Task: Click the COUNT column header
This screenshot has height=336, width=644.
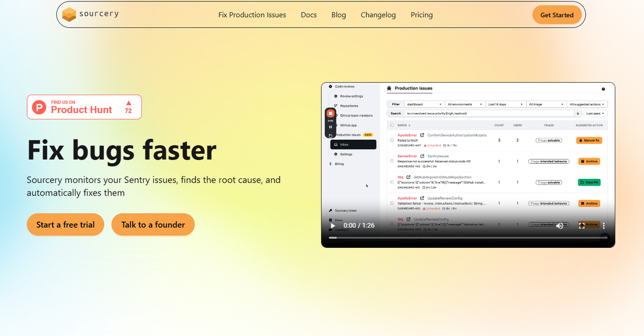Action: (499, 125)
